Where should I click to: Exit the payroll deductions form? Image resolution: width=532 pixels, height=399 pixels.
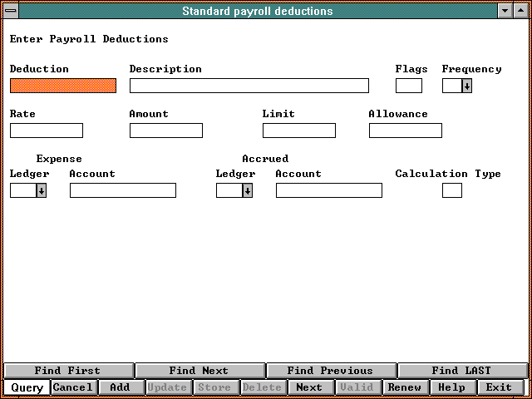click(500, 387)
